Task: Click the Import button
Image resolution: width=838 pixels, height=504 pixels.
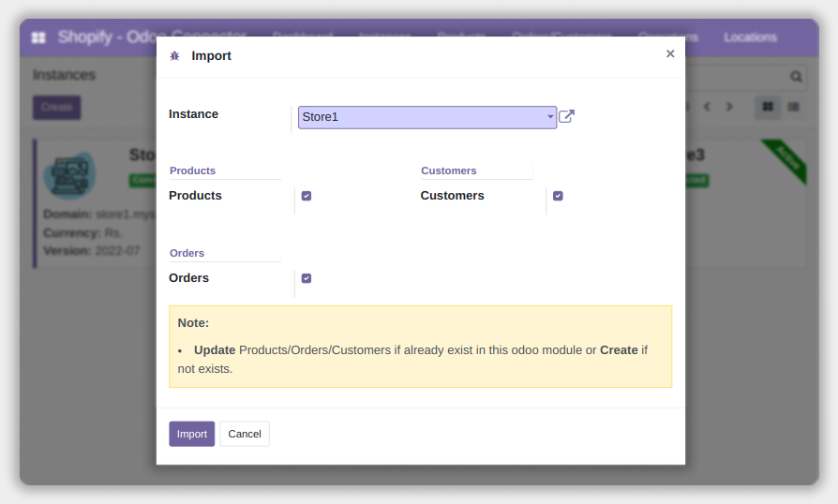Action: 192,434
